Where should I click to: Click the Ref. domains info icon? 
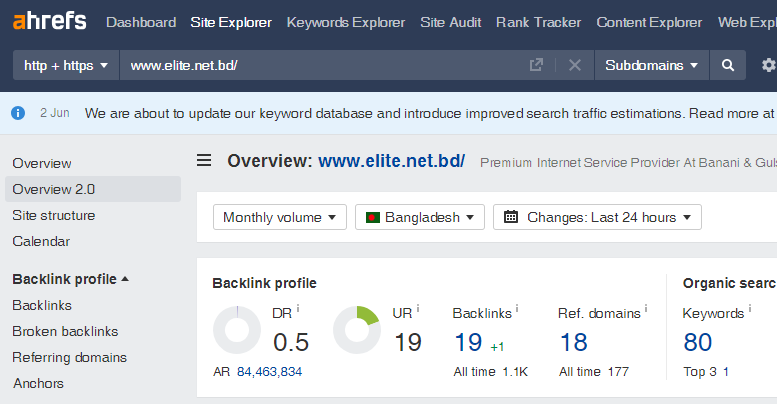tap(646, 308)
